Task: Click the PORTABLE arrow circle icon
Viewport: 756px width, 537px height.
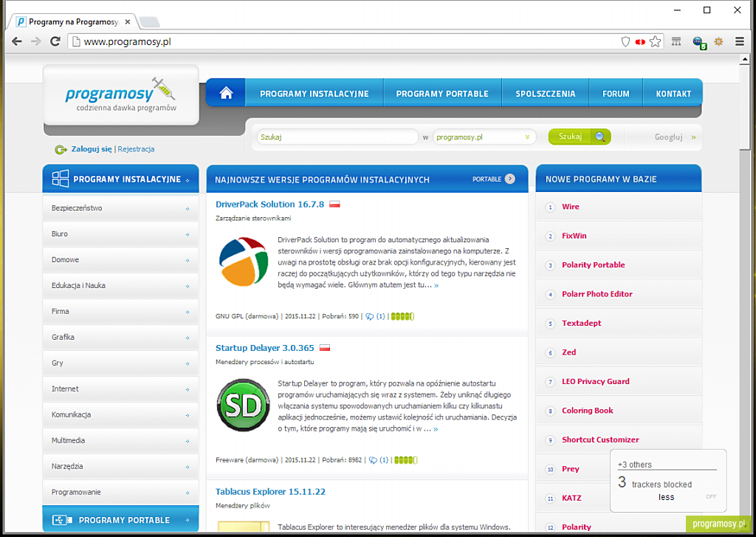Action: pyautogui.click(x=509, y=179)
